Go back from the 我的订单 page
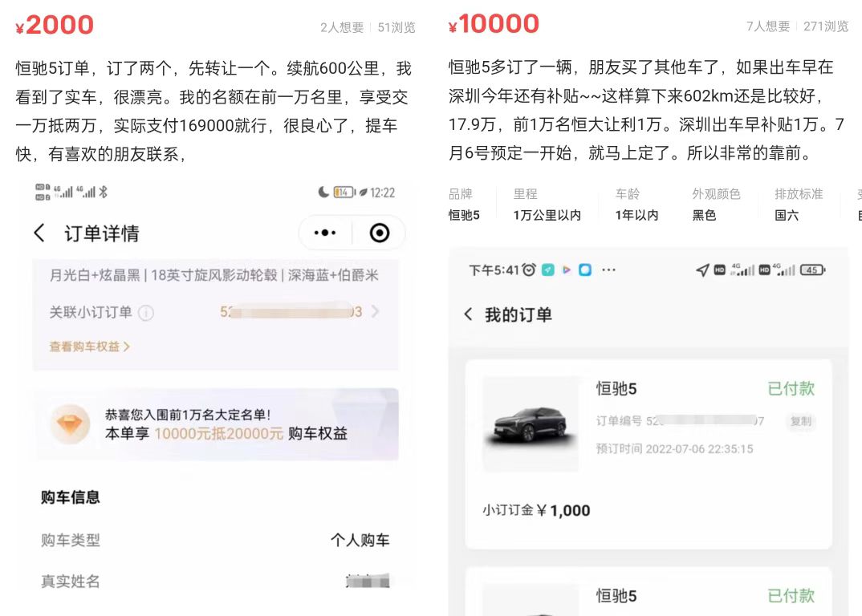862x616 pixels. 468,314
